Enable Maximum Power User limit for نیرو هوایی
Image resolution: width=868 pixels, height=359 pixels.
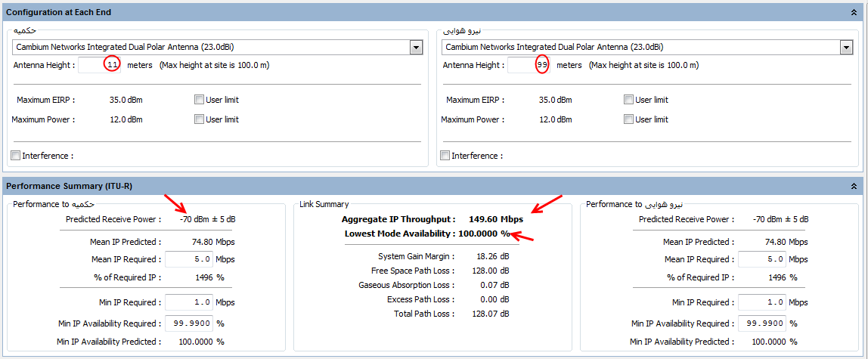coord(628,119)
